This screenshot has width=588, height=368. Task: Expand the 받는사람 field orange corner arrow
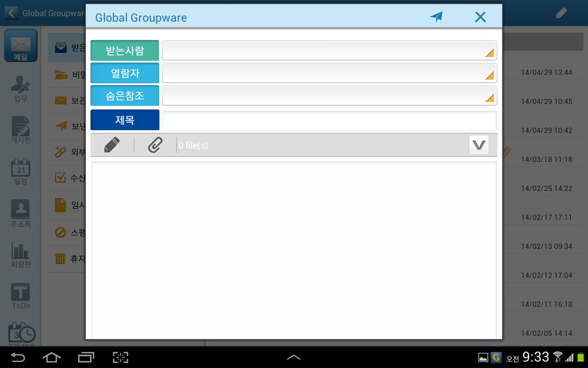pyautogui.click(x=490, y=53)
